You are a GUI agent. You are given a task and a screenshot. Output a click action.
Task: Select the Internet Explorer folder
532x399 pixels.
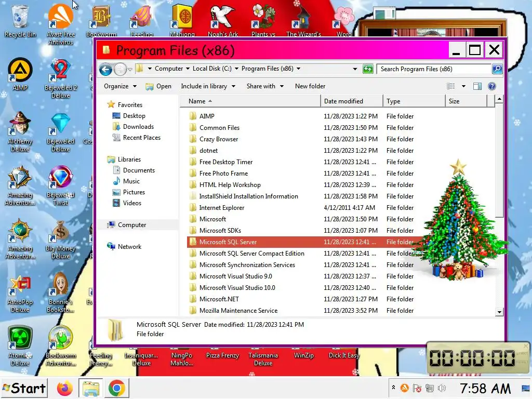221,208
